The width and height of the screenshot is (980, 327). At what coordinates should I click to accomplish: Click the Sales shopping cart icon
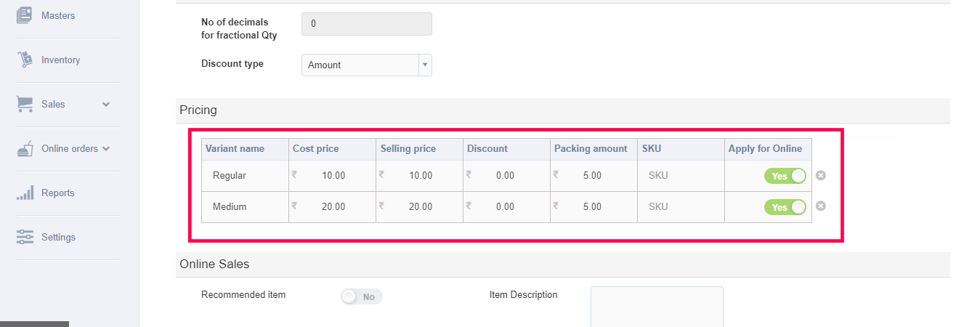click(x=25, y=105)
